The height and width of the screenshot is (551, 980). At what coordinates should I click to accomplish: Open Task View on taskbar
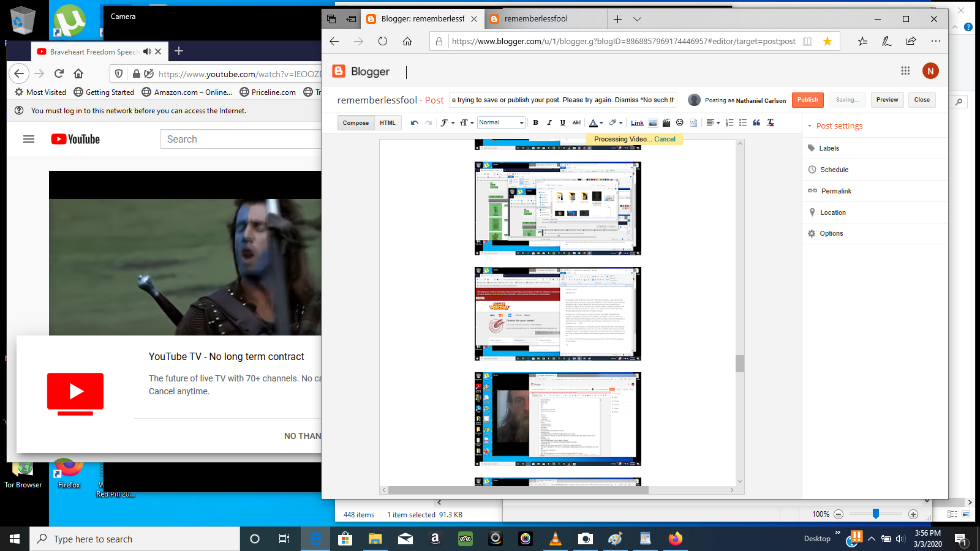click(x=284, y=539)
